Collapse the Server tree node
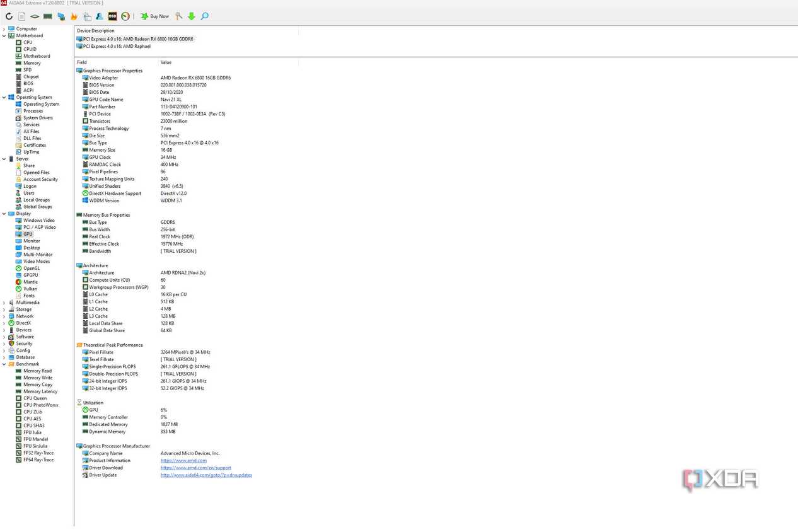Viewport: 798px width, 532px height. 4,159
